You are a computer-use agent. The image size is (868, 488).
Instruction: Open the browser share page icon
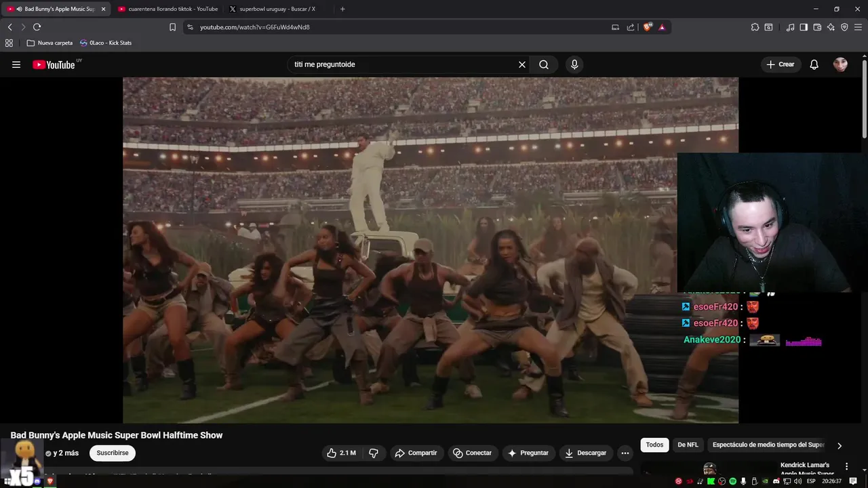coord(631,27)
